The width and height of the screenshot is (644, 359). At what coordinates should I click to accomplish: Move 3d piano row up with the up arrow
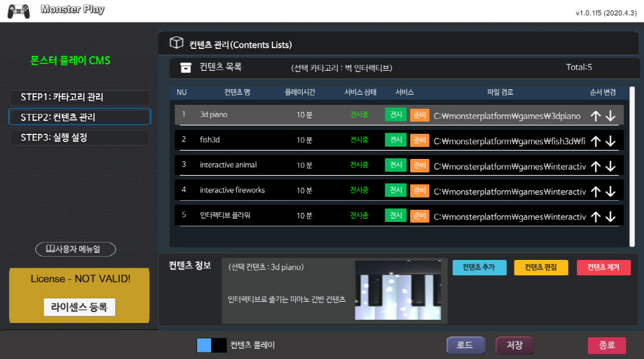(x=596, y=116)
